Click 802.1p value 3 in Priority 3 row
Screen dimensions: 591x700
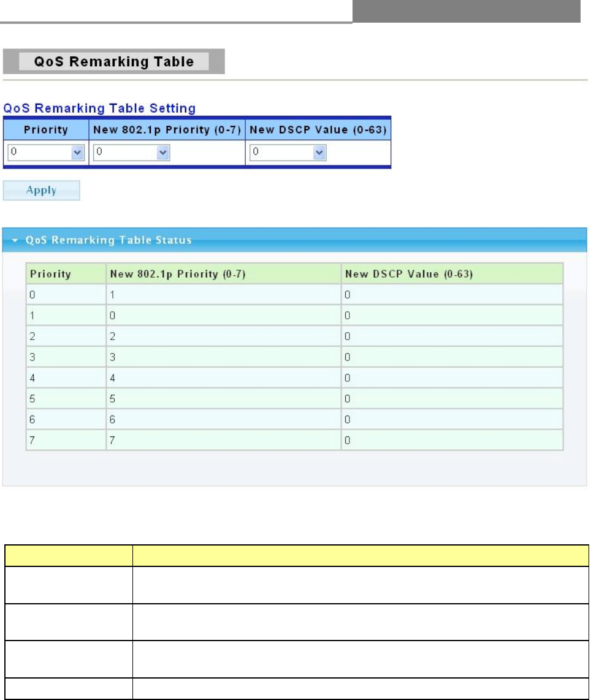224,357
